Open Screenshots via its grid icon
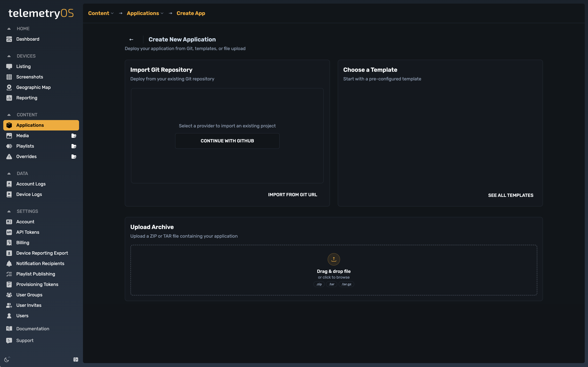The height and width of the screenshot is (367, 588). (9, 77)
